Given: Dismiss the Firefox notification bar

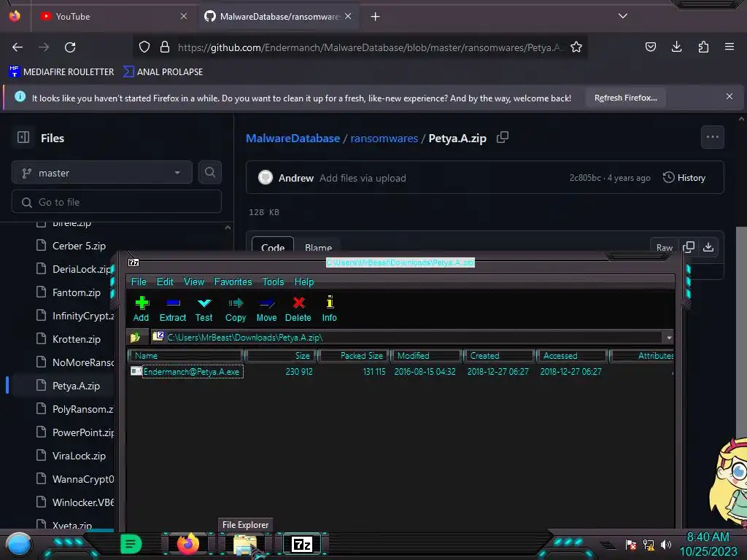Looking at the screenshot, I should [729, 97].
